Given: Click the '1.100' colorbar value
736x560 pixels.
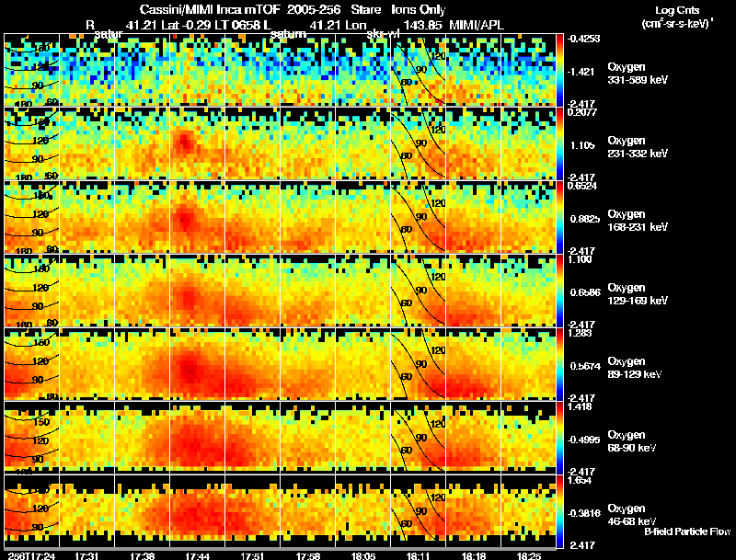Looking at the screenshot, I should [x=580, y=259].
